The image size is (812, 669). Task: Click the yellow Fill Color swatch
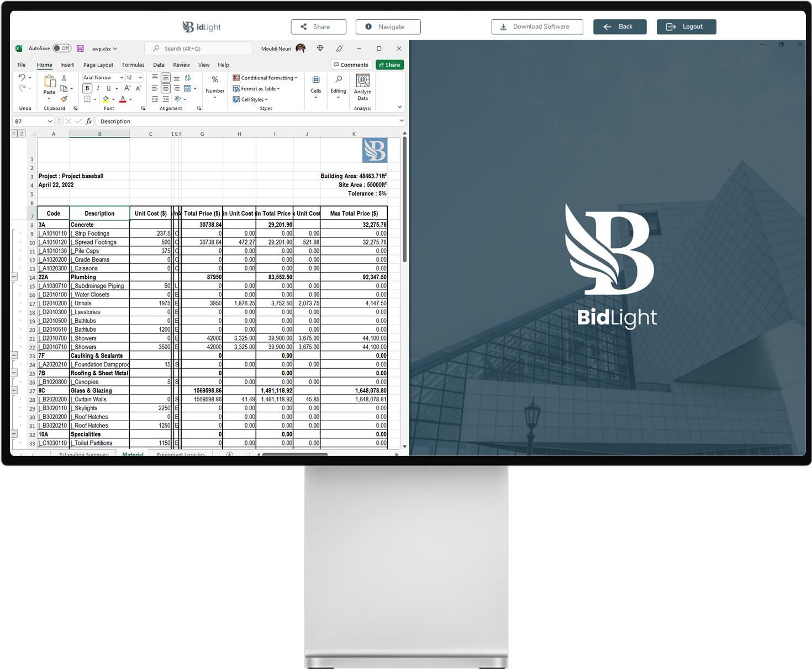click(x=106, y=99)
